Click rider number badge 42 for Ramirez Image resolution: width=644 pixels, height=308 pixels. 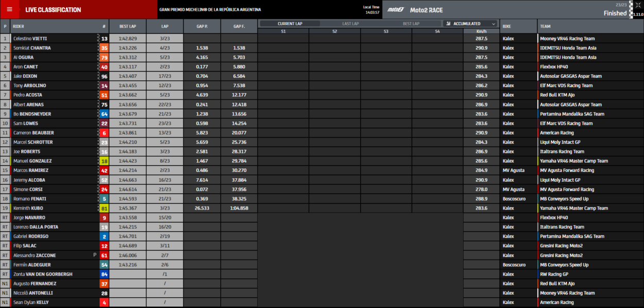104,170
